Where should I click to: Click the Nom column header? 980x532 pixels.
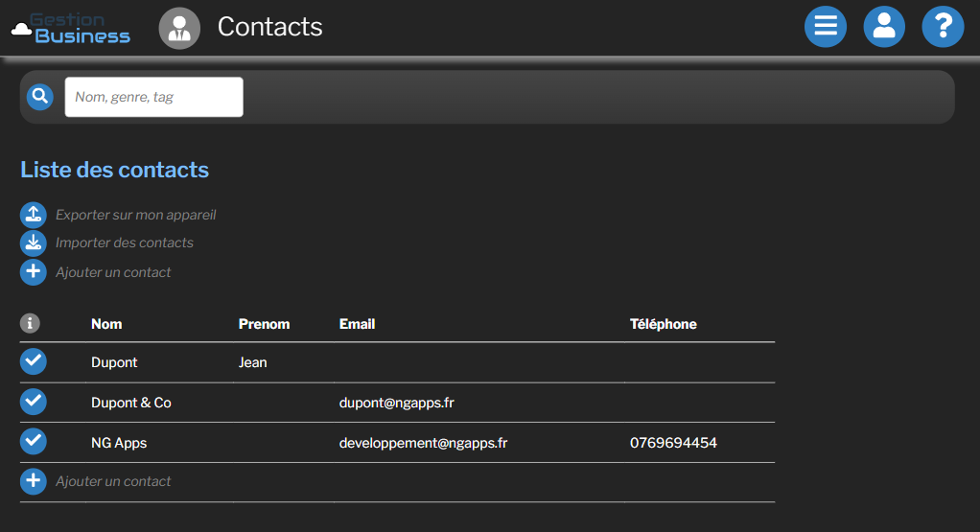tap(106, 324)
